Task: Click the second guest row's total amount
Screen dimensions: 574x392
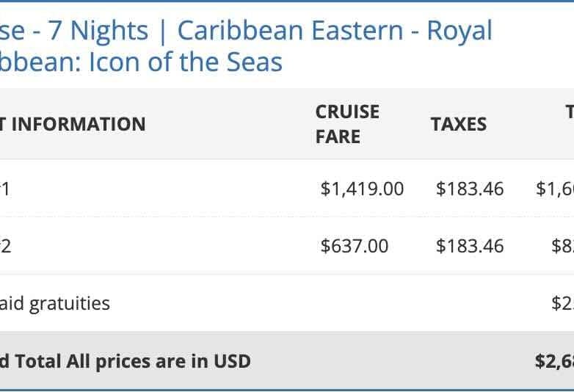Action: 562,246
